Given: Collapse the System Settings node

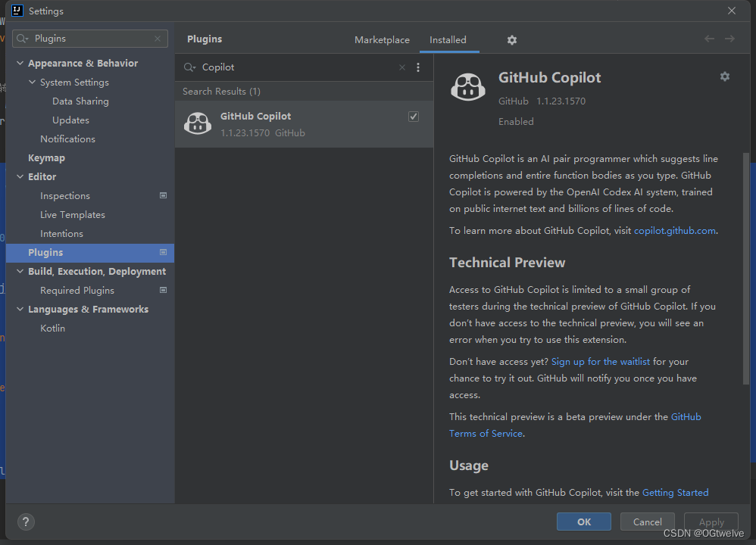Looking at the screenshot, I should (x=33, y=83).
